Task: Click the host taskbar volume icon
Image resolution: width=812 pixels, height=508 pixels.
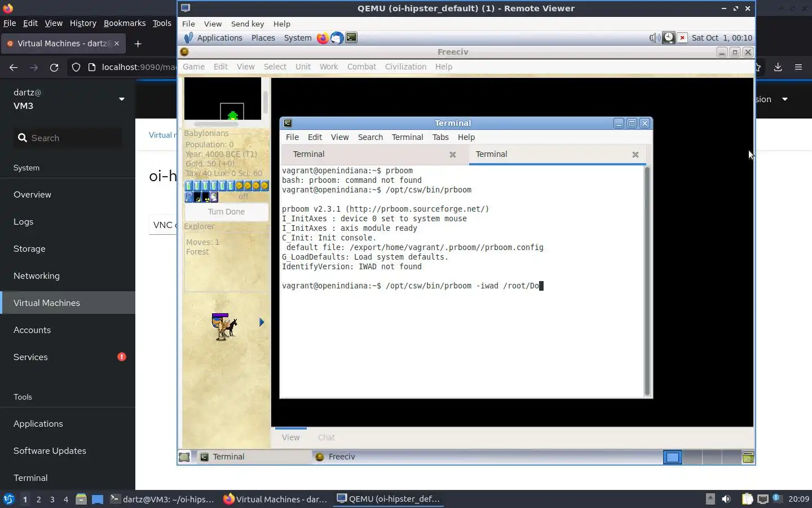Action: [726, 499]
